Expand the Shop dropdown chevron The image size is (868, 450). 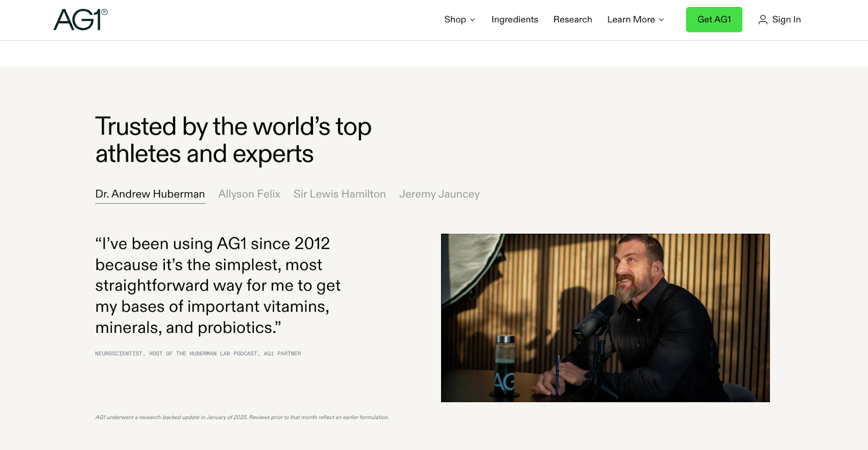473,20
